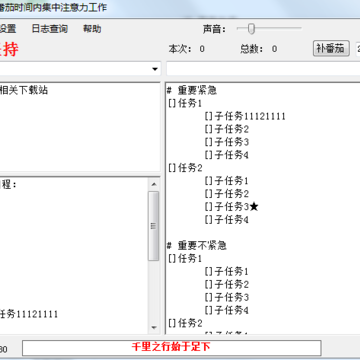Viewport: 360px width, 360px height.
Task: Click the '# 重要不紧急' heading line
Action: [197, 246]
